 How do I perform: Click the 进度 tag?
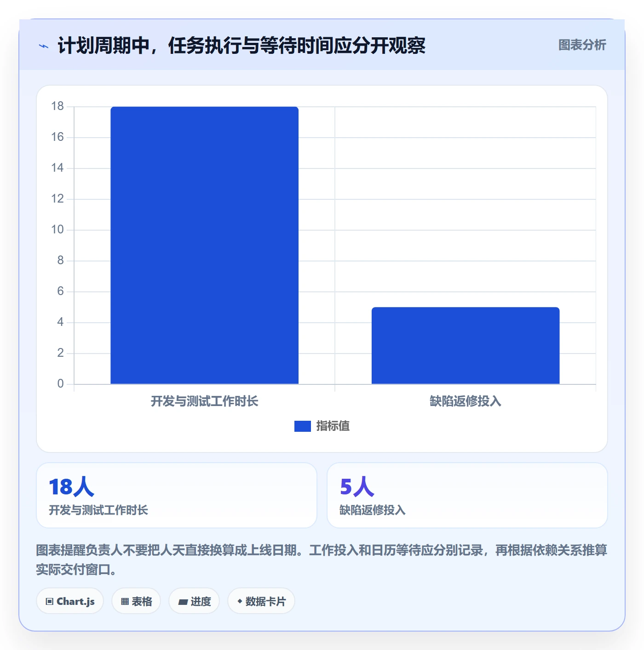(194, 601)
